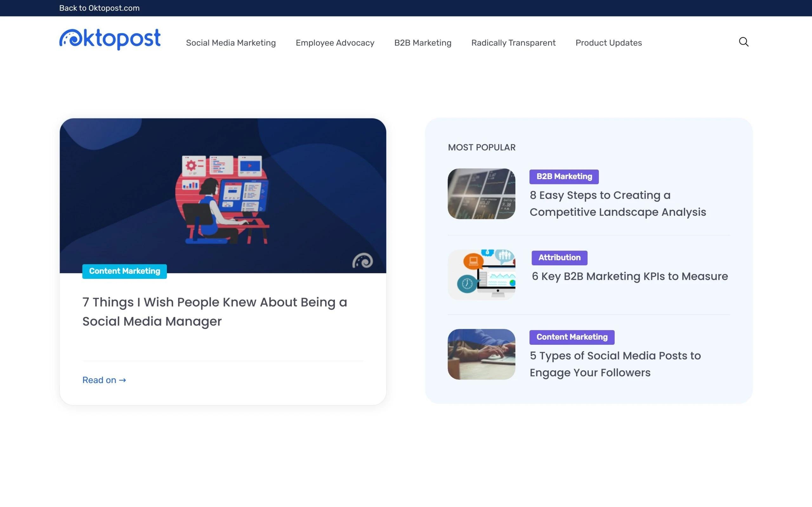The width and height of the screenshot is (812, 507).
Task: Click Content Marketing tag in Most Popular
Action: tap(572, 337)
